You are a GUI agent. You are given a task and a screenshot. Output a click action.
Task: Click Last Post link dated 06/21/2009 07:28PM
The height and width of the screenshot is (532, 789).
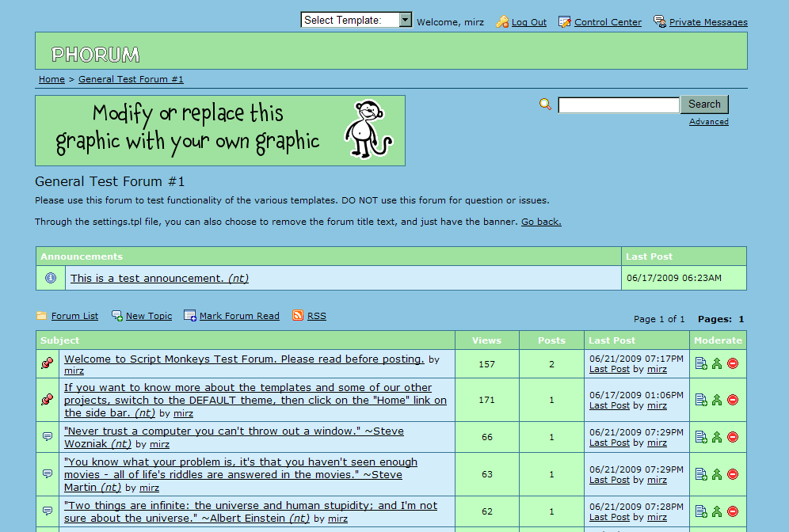pyautogui.click(x=609, y=518)
